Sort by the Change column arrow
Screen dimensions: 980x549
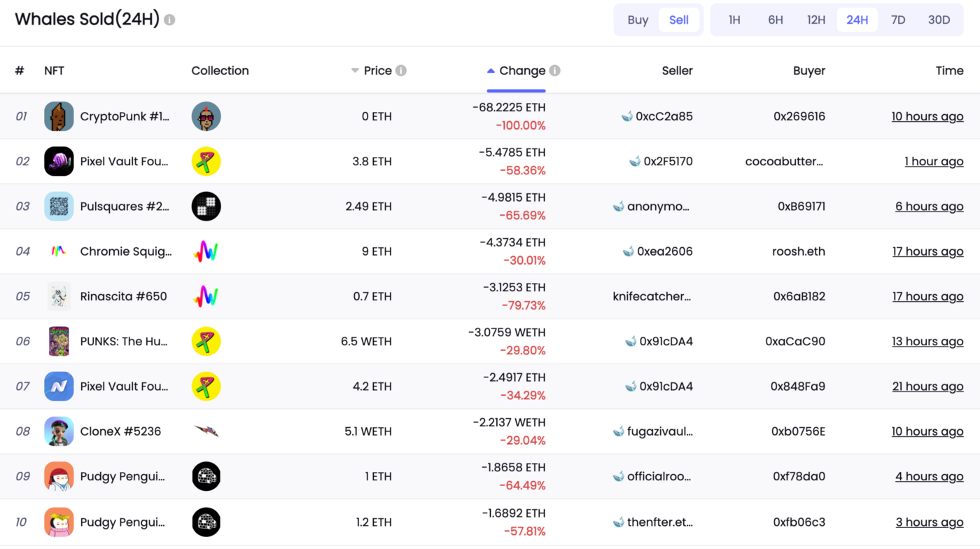491,71
